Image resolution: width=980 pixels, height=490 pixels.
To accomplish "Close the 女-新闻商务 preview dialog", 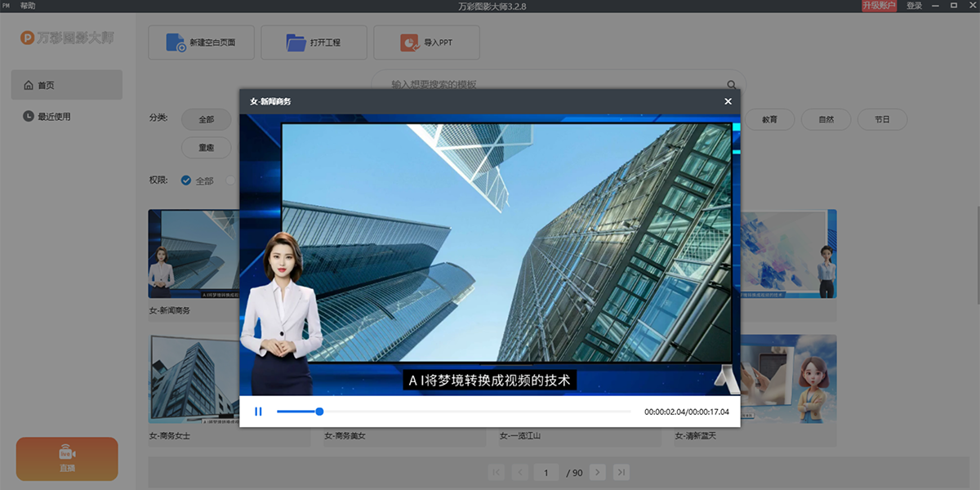I will click(728, 101).
